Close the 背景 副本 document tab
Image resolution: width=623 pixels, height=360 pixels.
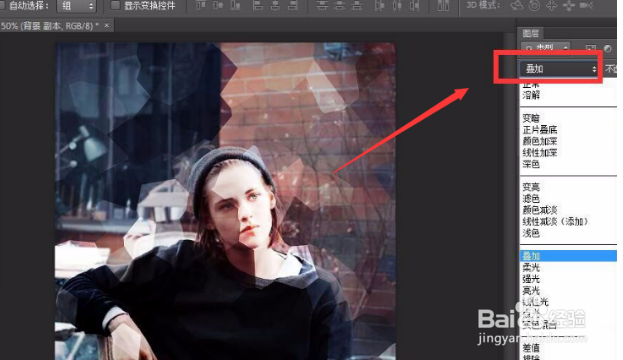click(x=106, y=25)
